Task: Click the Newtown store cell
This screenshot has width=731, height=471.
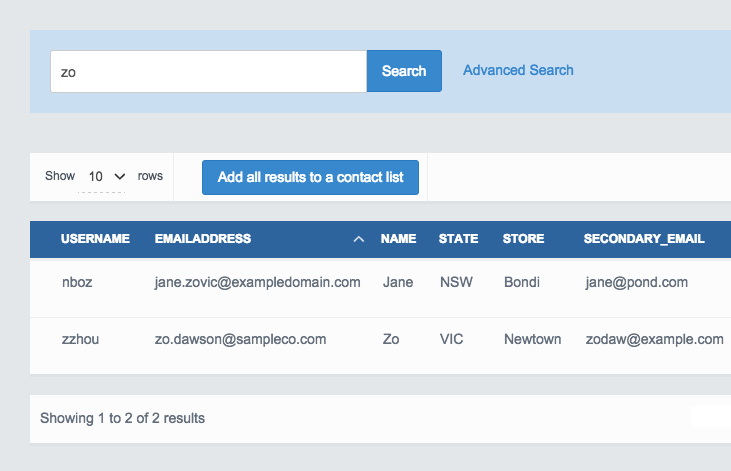Action: pos(533,339)
